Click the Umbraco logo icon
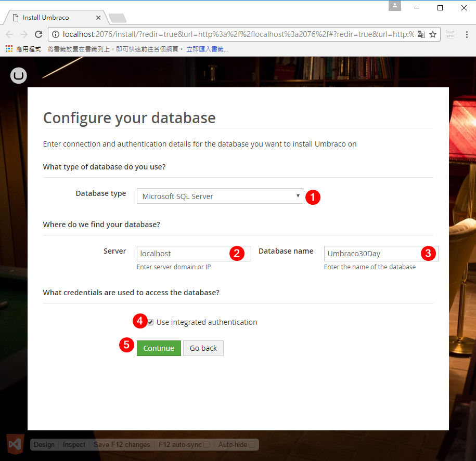 (x=19, y=75)
